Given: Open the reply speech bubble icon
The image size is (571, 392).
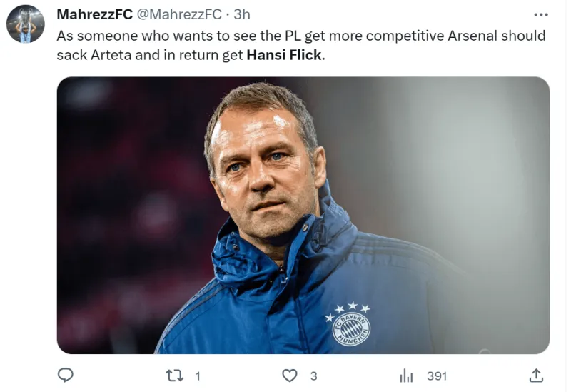Looking at the screenshot, I should 66,376.
